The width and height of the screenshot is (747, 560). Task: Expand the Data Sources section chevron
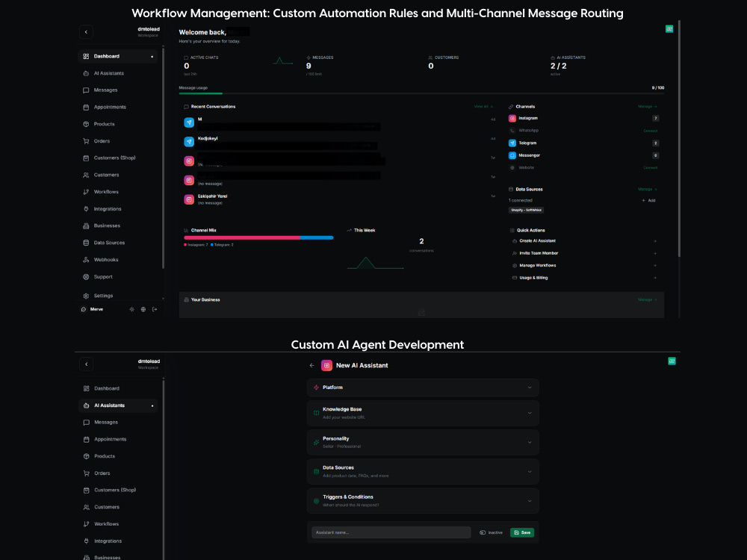point(530,472)
